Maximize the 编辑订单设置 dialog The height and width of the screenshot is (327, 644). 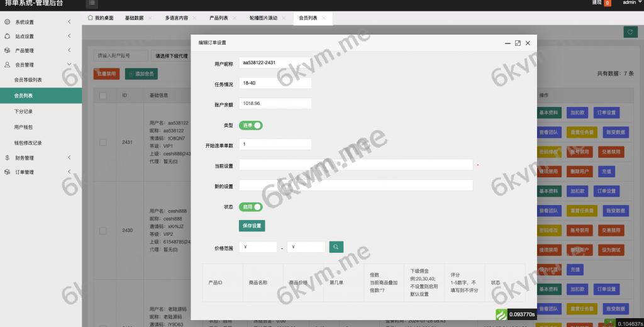pos(518,43)
